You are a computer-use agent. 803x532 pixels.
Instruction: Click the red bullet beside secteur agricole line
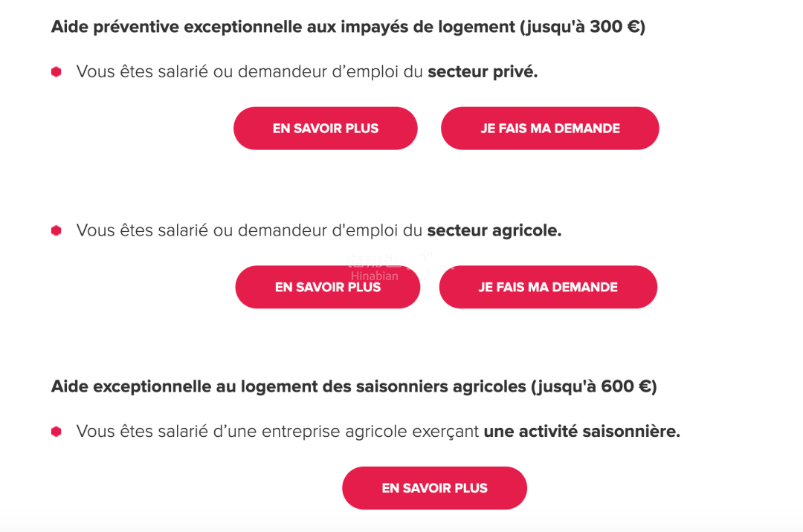click(x=57, y=231)
